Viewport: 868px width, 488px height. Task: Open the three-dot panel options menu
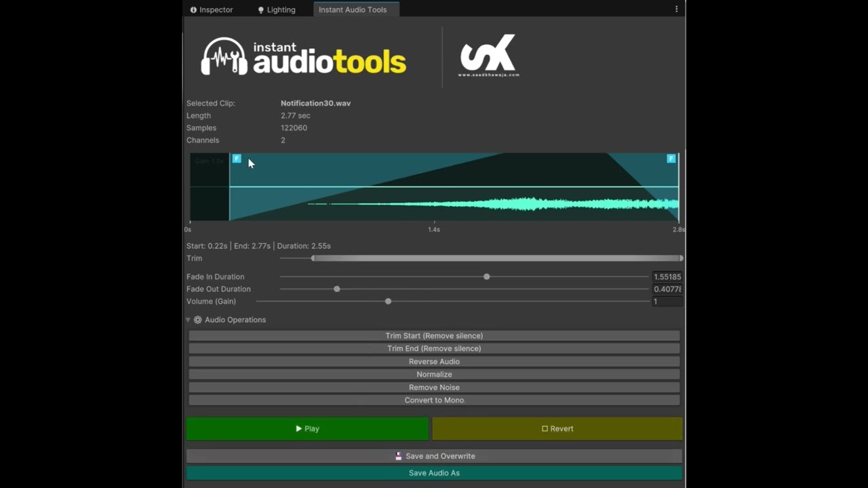(x=676, y=9)
